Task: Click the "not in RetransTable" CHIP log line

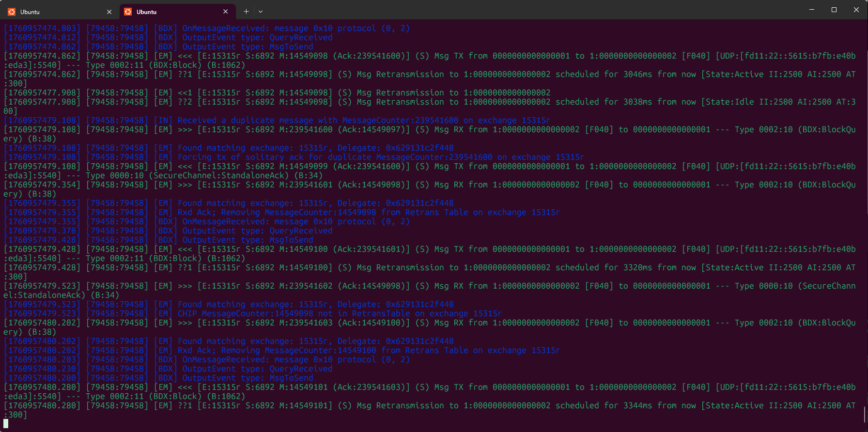Action: point(339,313)
